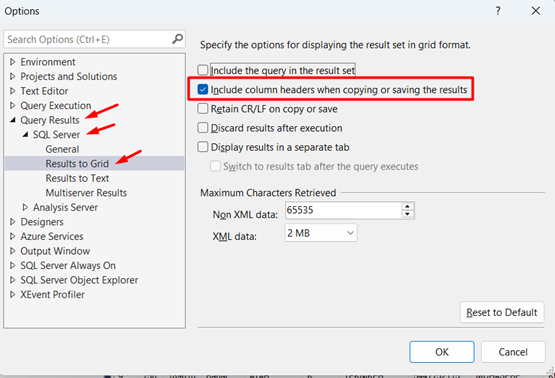The height and width of the screenshot is (378, 555).
Task: Expand the SQL Server Always On arrow
Action: pyautogui.click(x=13, y=265)
